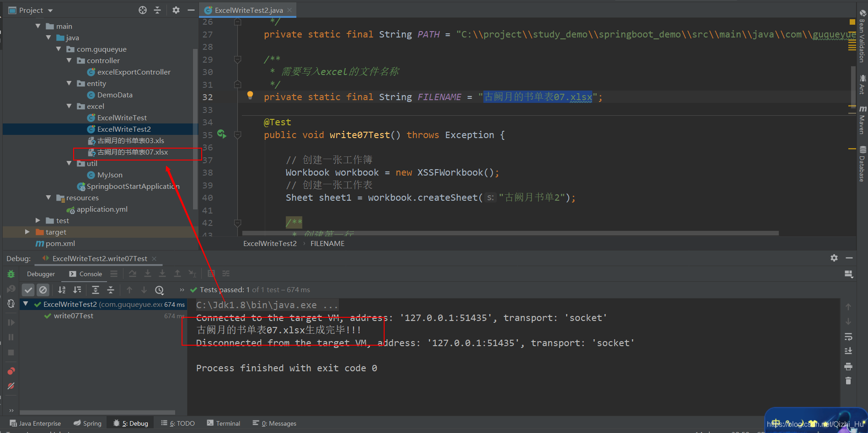Open the Maven side panel
Screen dimensions: 868x433
(862, 120)
